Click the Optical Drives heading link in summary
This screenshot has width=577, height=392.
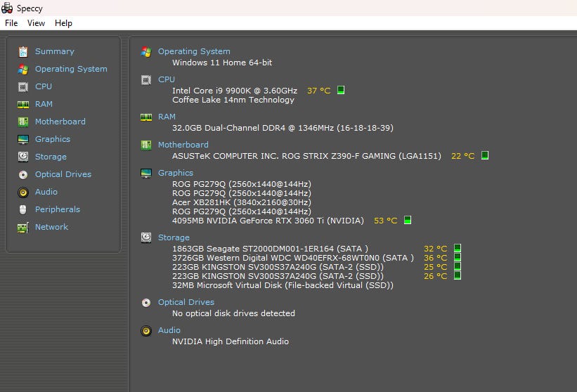[186, 302]
